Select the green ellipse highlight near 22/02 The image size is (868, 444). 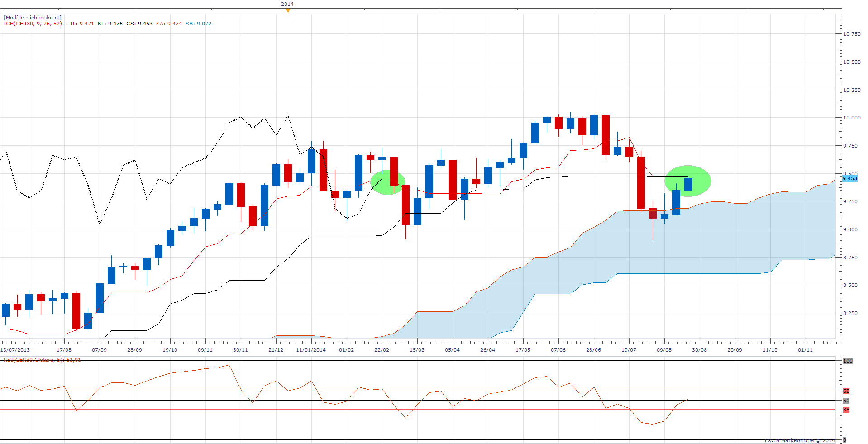[388, 182]
